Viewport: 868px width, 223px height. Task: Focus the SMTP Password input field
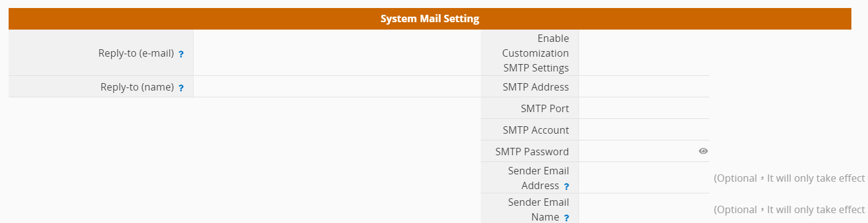638,152
